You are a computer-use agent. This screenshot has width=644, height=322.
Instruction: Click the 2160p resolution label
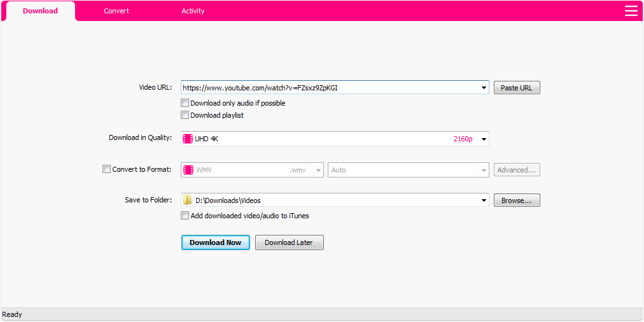(463, 139)
